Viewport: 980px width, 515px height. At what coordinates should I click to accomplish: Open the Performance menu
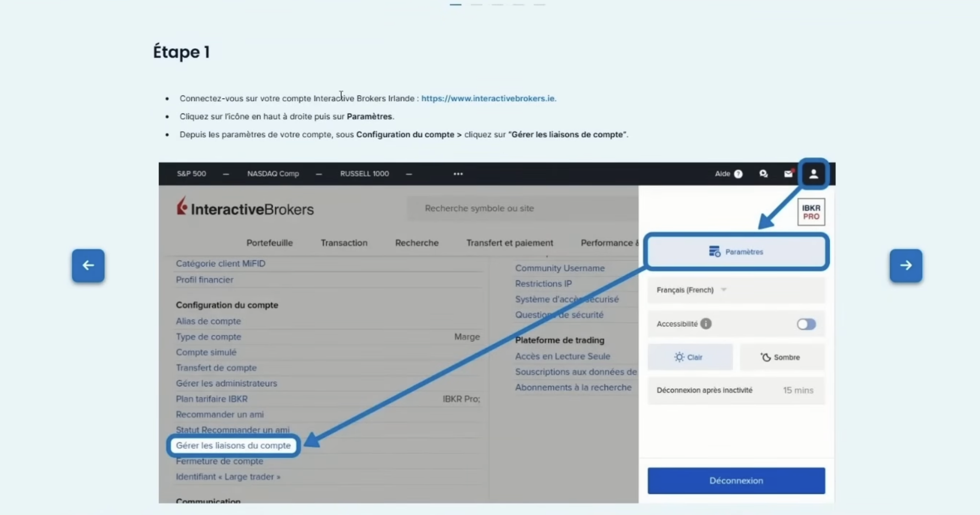pyautogui.click(x=609, y=243)
